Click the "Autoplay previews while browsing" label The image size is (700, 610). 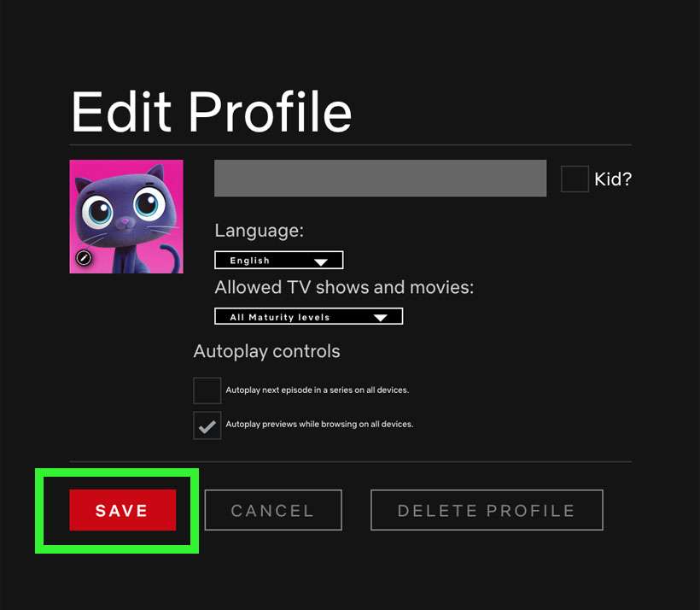tap(319, 425)
